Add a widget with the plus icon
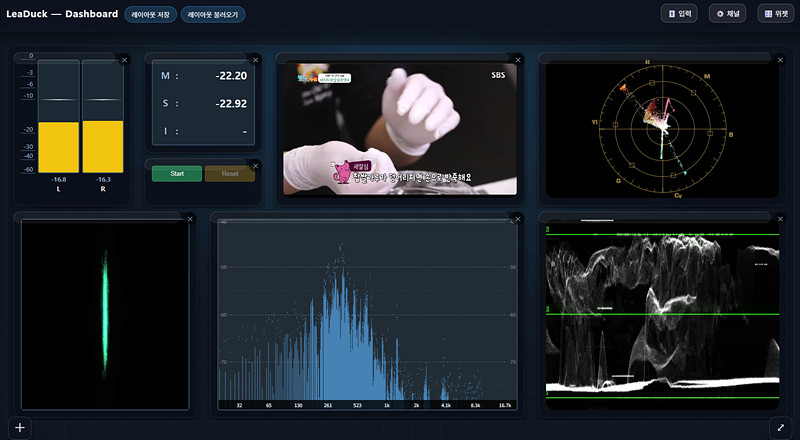This screenshot has width=800, height=440. (x=19, y=427)
